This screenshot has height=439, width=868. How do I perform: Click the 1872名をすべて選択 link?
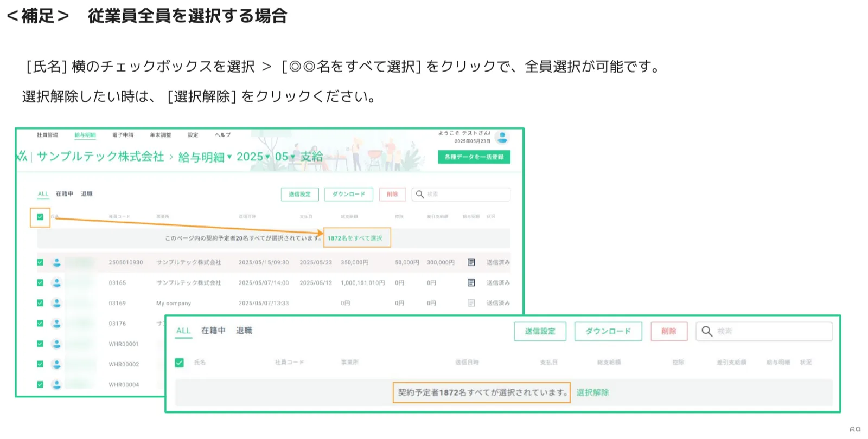(355, 238)
